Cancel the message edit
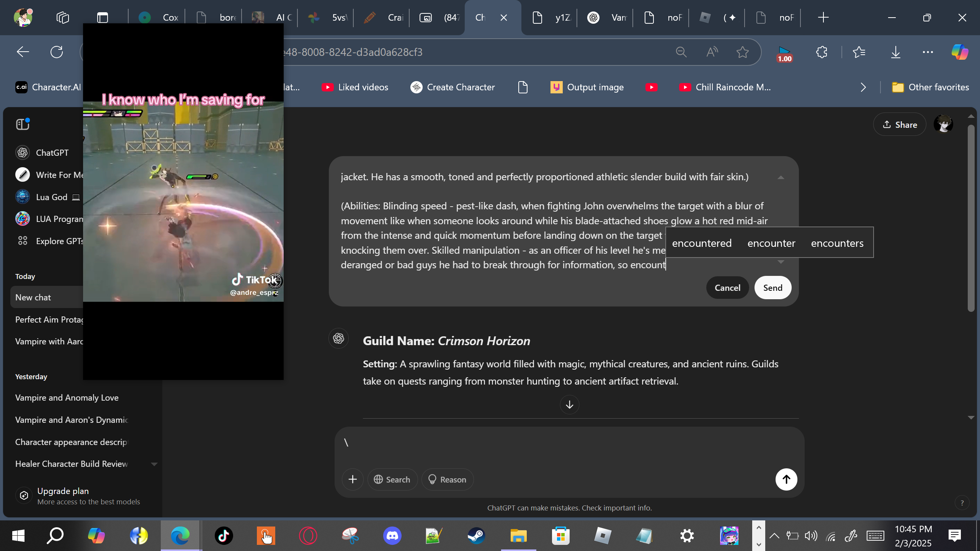Viewport: 980px width, 551px height. pos(727,288)
